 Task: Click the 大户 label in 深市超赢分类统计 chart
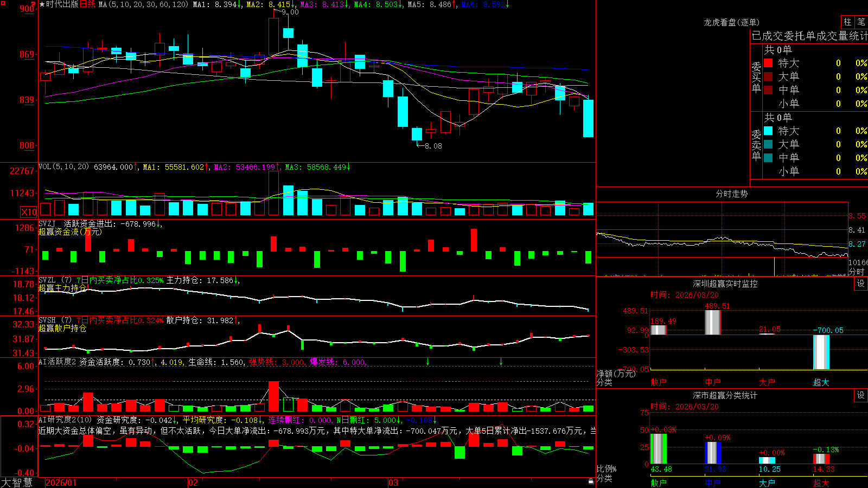[x=767, y=483]
